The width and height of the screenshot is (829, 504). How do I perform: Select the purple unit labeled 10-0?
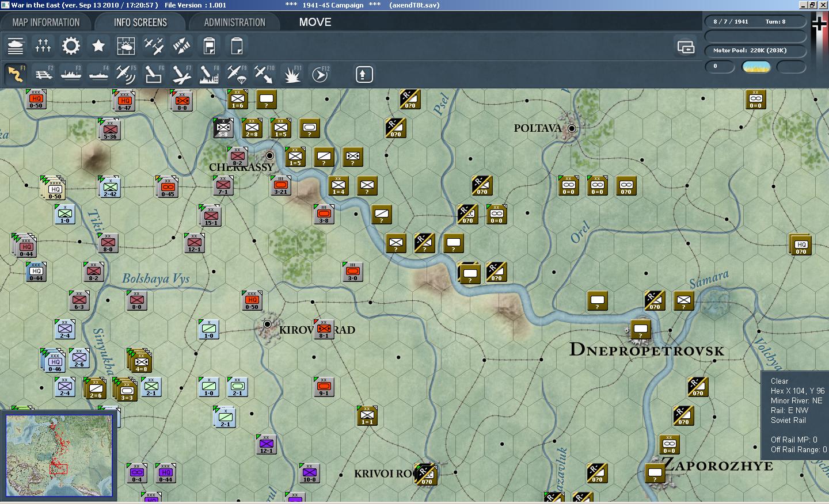coord(309,473)
